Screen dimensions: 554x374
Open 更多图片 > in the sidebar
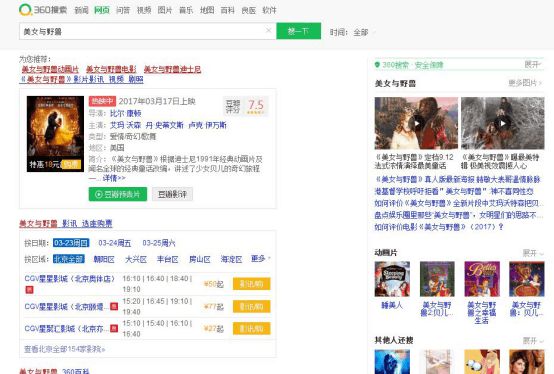525,83
